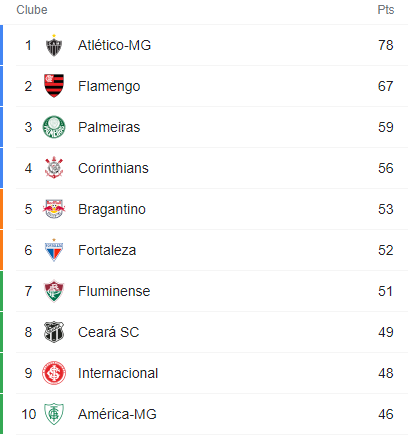Click the Pts column header

coord(386,10)
